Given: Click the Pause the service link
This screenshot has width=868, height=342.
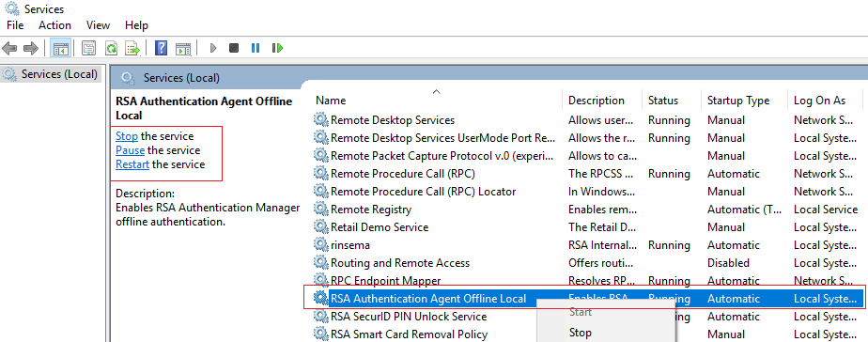Looking at the screenshot, I should (130, 150).
